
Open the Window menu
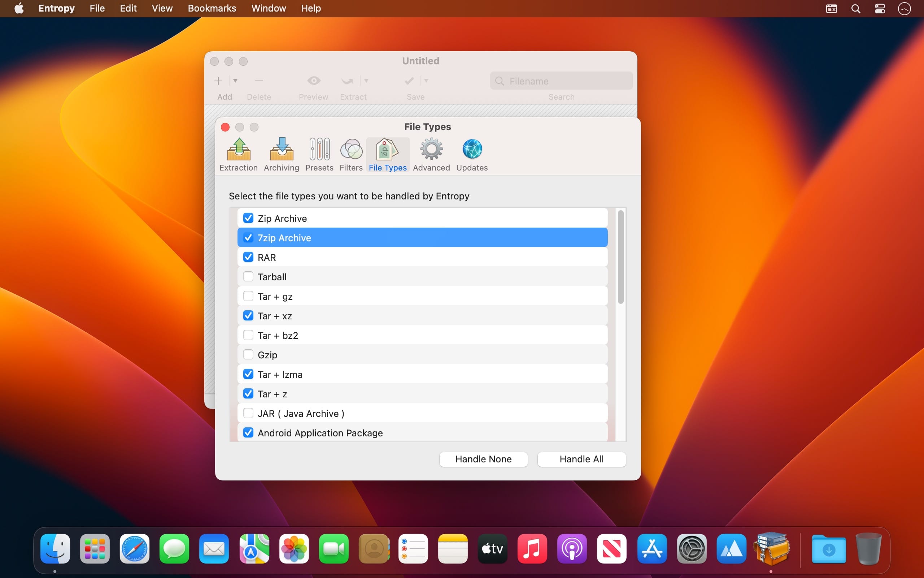tap(269, 8)
